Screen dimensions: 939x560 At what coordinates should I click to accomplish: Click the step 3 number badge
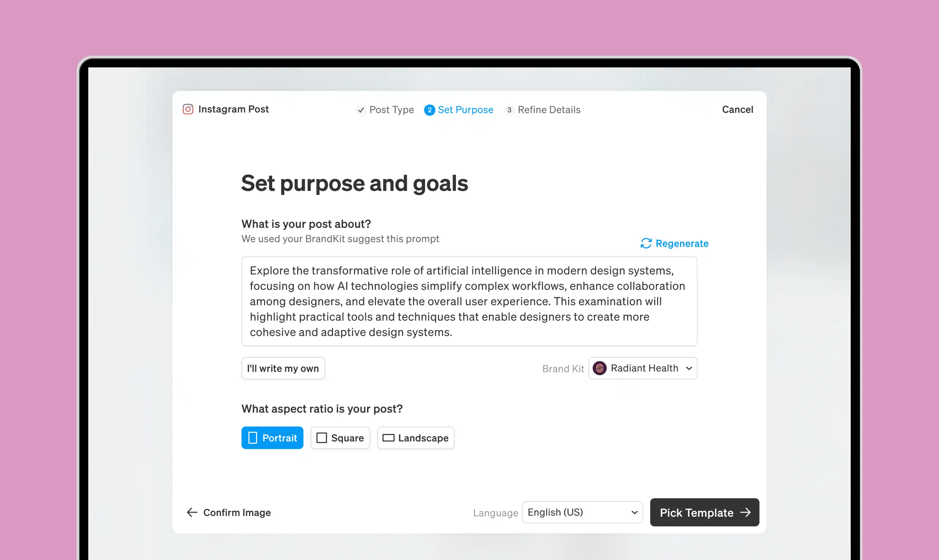[x=509, y=110]
